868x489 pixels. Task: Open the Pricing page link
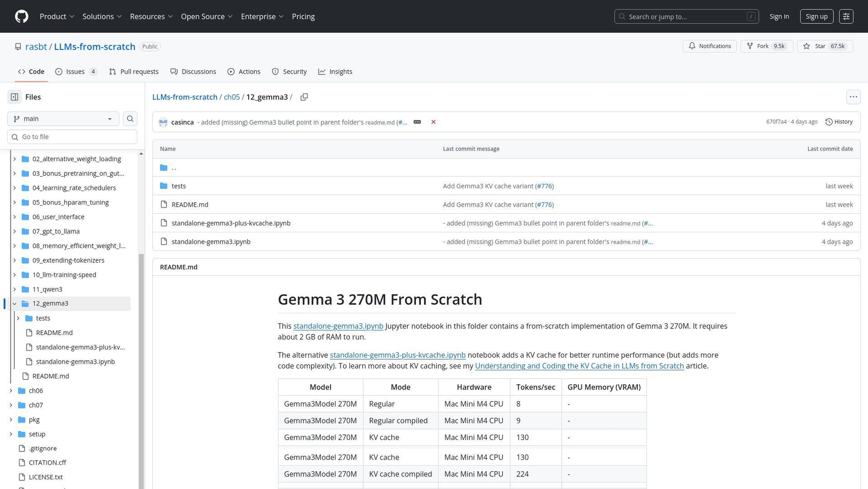[x=303, y=16]
